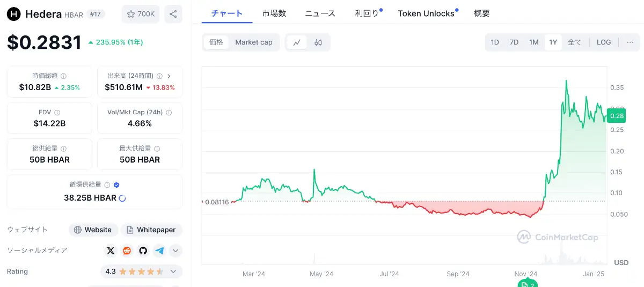Open the Token Unlocks tab
Image resolution: width=644 pixels, height=287 pixels.
click(426, 13)
